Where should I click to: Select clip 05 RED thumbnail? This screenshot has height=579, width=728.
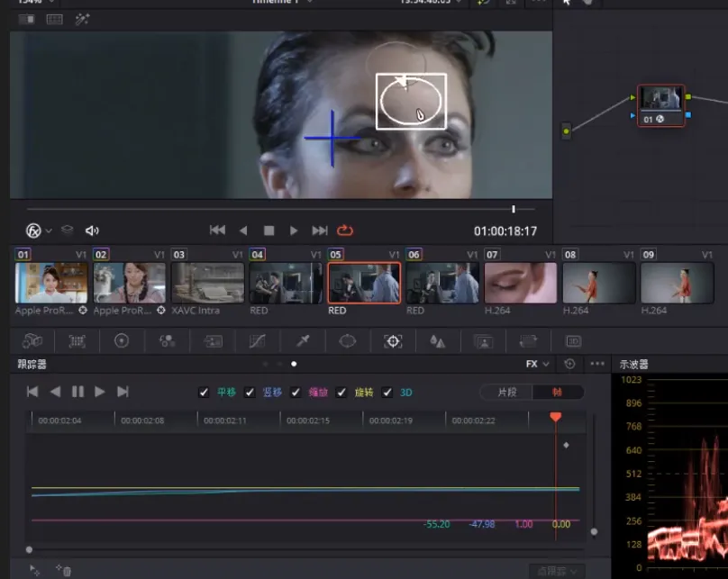click(x=364, y=283)
